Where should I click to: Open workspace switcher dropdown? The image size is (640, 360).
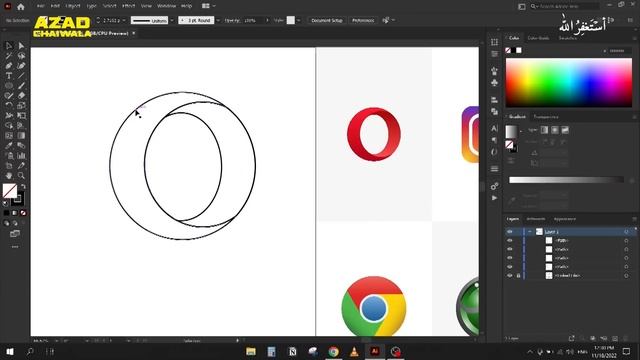209,6
